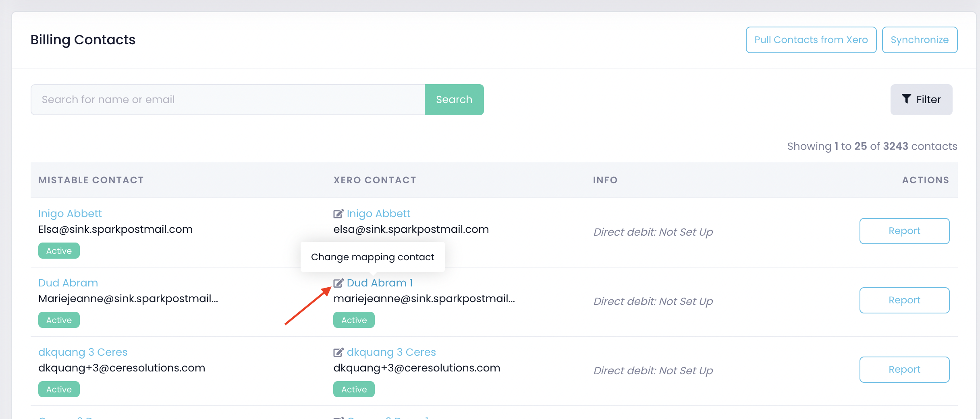Open dkquang 3 Ceres Mistable contact link

83,352
